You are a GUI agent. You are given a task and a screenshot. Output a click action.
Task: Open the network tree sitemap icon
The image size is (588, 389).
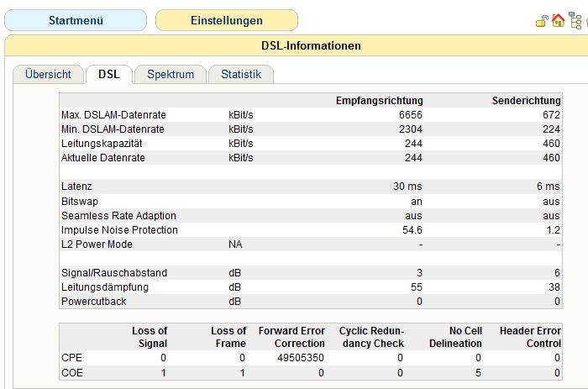pos(575,20)
